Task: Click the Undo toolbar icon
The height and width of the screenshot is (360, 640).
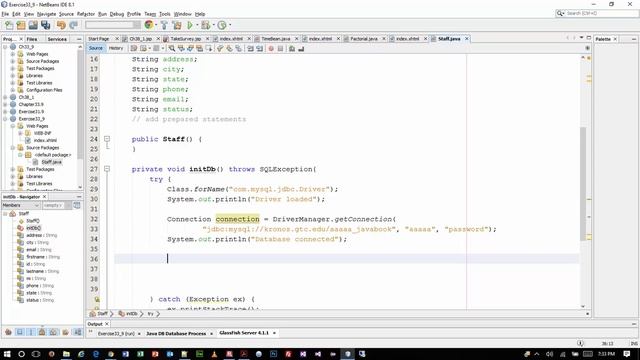Action: pyautogui.click(x=61, y=25)
